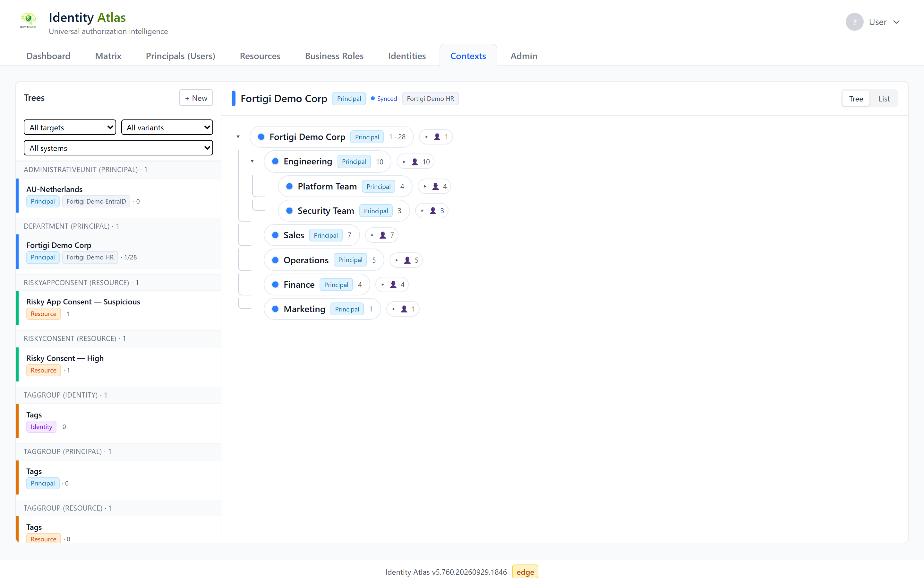Expand members of Fortigi Demo Corp root
Screen dimensions: 924x578
coord(436,137)
